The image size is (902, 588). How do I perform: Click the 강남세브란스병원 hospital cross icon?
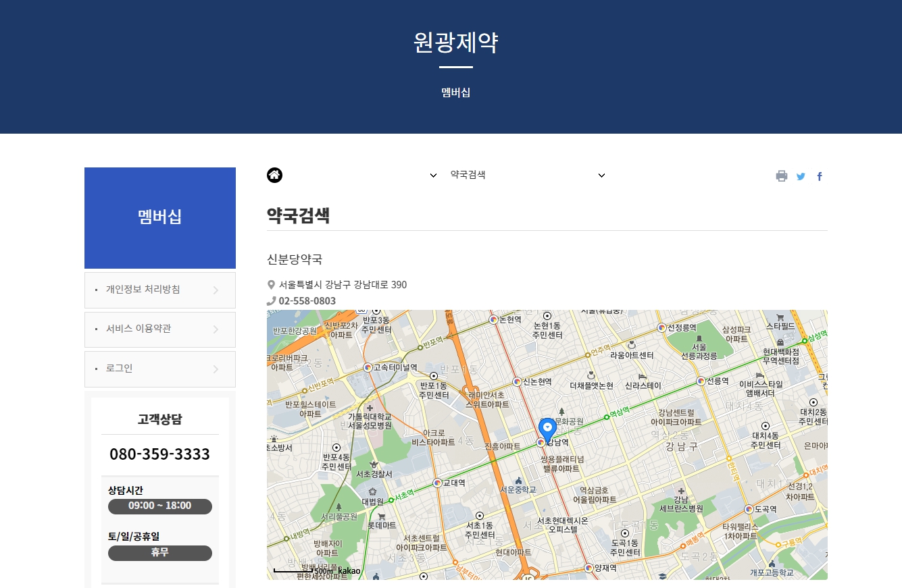point(681,491)
